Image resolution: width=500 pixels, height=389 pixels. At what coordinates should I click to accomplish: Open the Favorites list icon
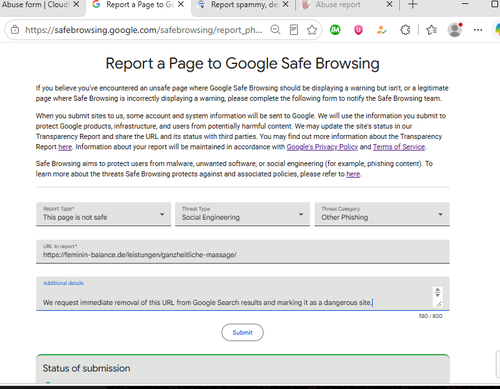coord(431,30)
